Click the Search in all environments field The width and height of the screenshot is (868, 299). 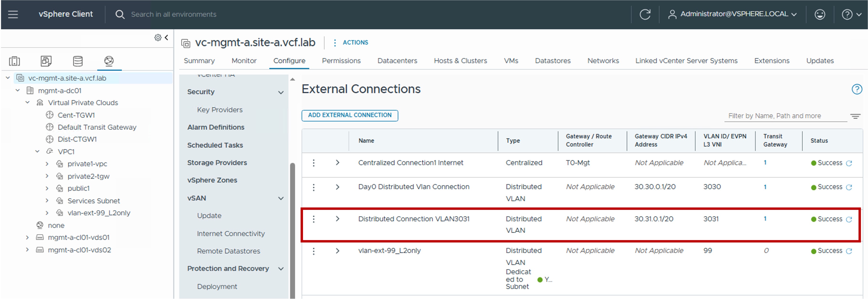174,15
